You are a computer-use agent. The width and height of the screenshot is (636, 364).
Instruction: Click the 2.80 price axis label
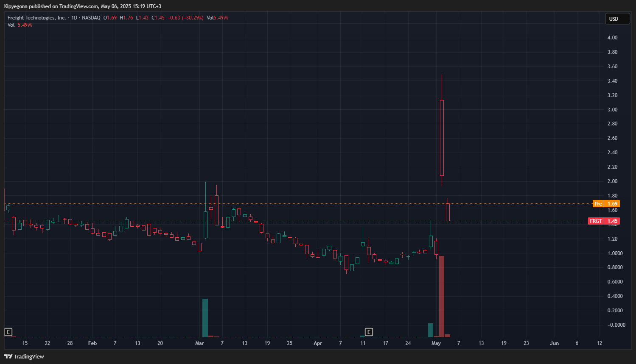click(612, 124)
